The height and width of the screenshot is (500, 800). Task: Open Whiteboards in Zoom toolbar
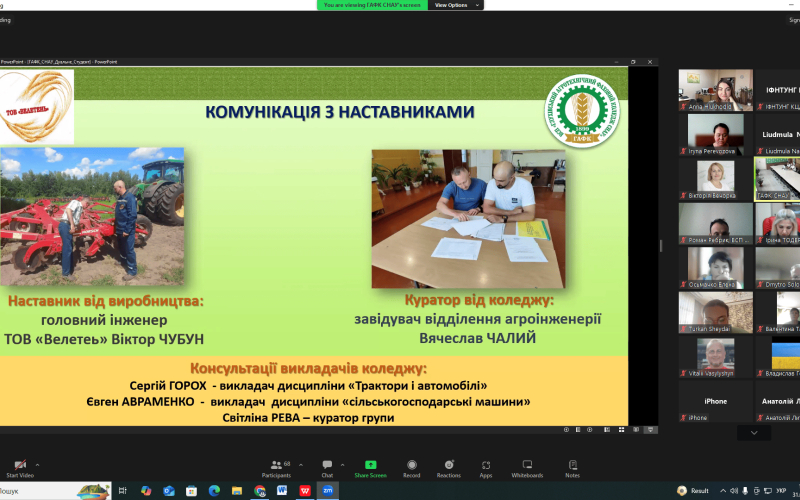[528, 468]
